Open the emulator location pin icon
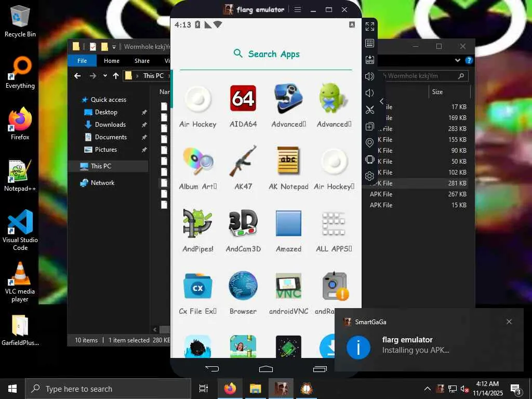 369,143
